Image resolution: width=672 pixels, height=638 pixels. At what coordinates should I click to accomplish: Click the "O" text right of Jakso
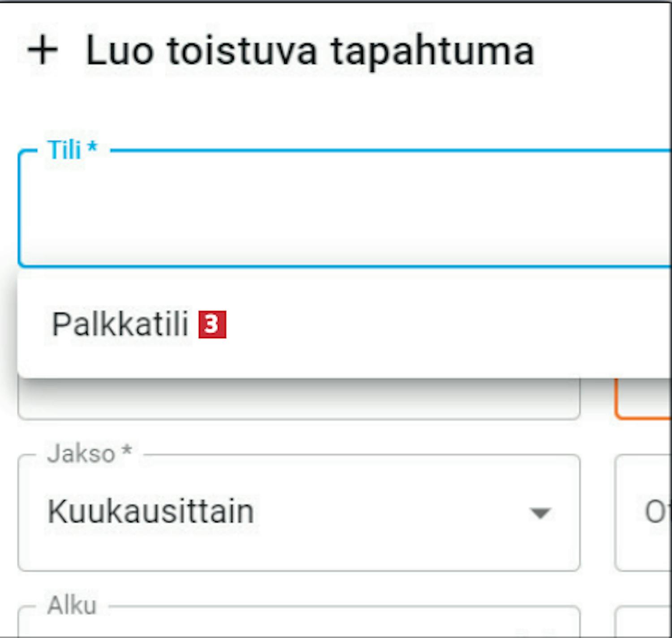(653, 512)
